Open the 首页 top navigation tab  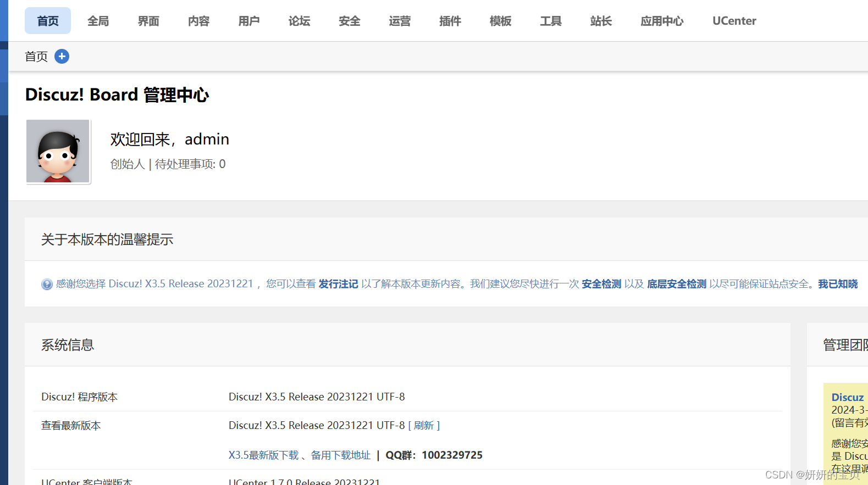pos(48,21)
